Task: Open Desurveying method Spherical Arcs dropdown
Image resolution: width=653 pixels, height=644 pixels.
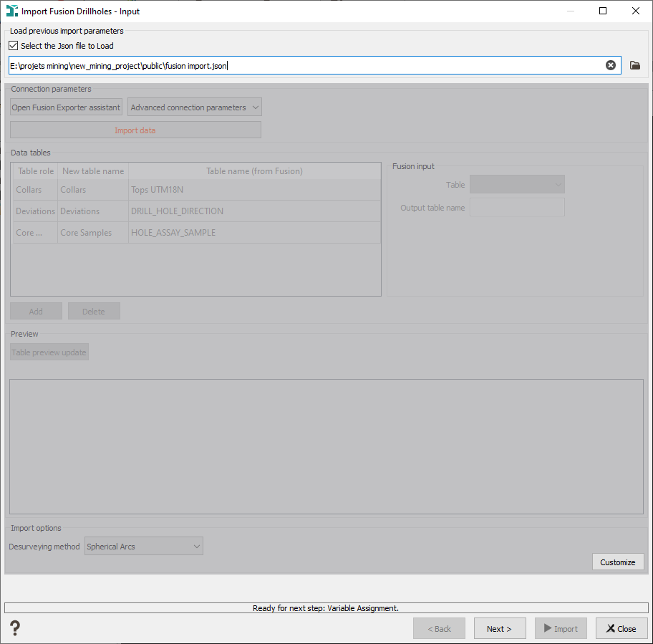Action: (x=144, y=546)
